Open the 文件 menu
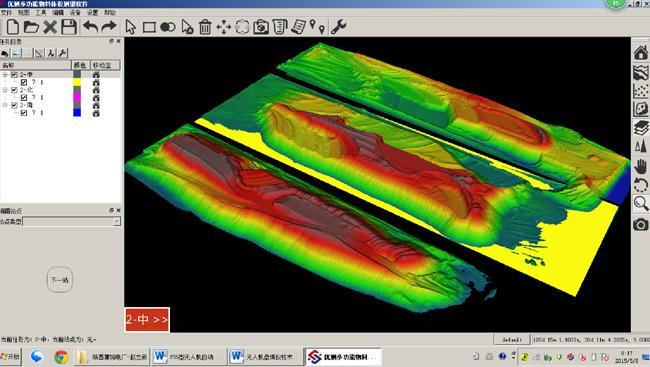The image size is (650, 367). (6, 13)
